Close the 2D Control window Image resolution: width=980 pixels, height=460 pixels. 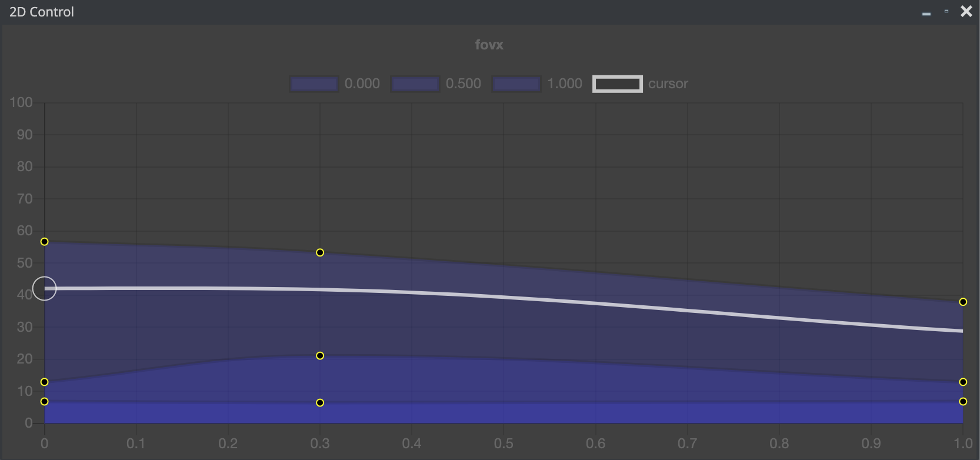coord(966,11)
